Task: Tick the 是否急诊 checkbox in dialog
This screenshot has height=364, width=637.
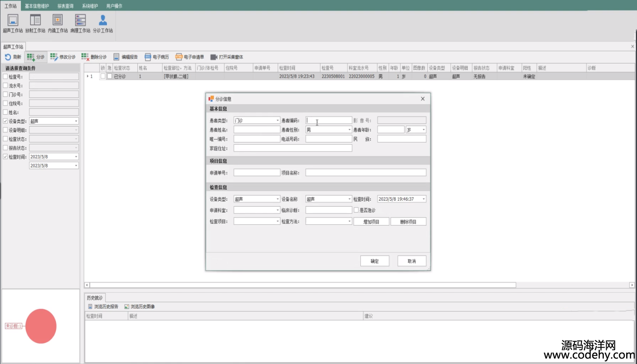Action: pyautogui.click(x=356, y=210)
